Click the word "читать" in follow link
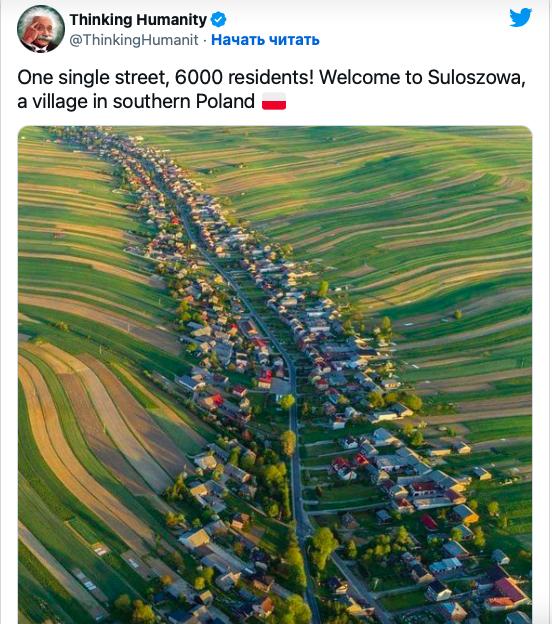 tap(294, 40)
